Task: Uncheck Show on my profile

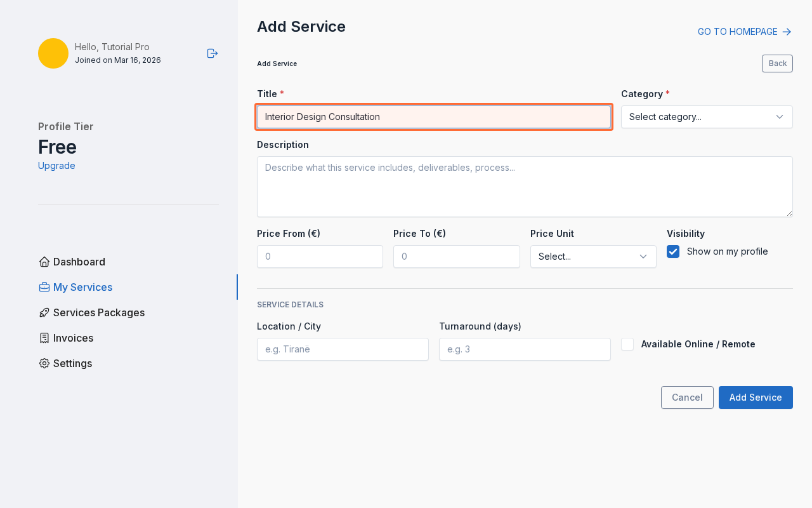Action: [673, 251]
